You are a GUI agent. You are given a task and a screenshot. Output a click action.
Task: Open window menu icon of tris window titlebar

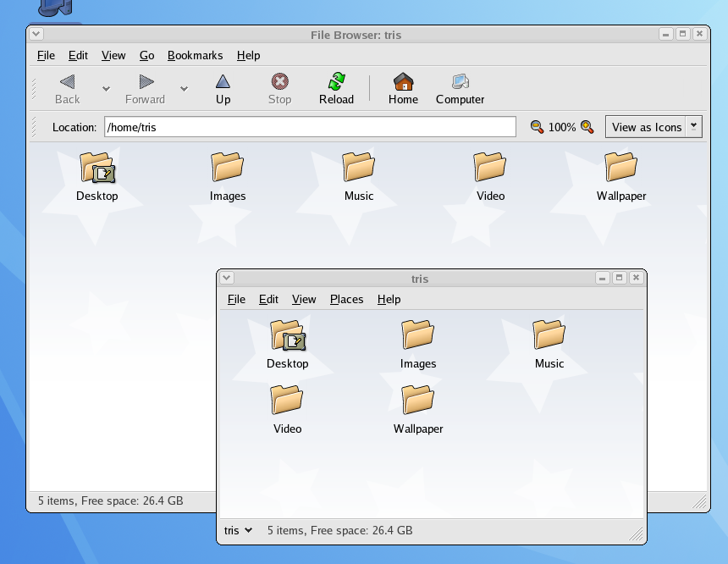pyautogui.click(x=227, y=278)
